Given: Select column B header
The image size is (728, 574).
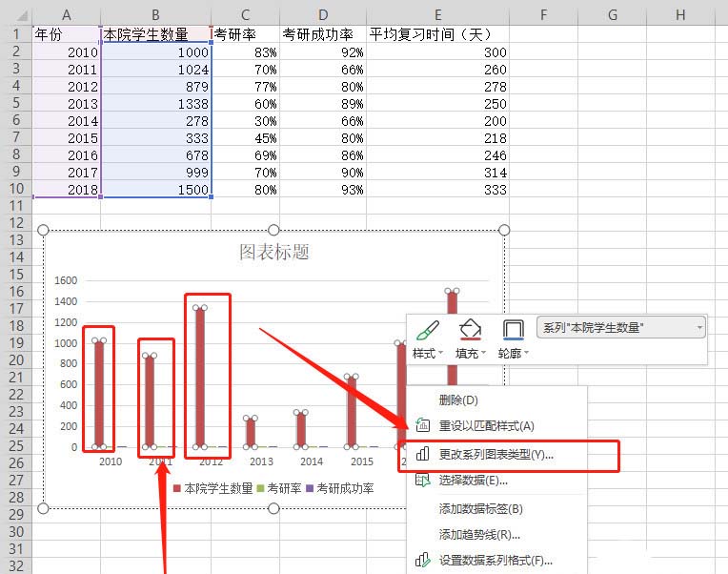Looking at the screenshot, I should click(155, 14).
